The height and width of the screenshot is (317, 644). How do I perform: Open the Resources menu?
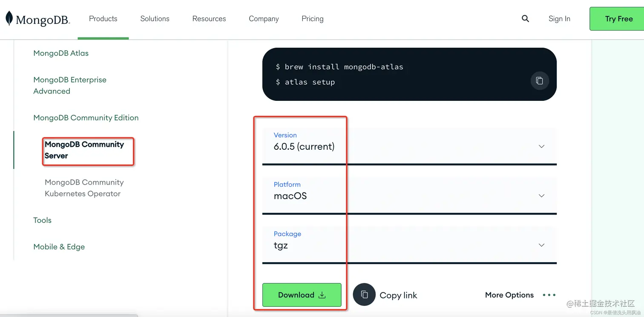pos(209,19)
